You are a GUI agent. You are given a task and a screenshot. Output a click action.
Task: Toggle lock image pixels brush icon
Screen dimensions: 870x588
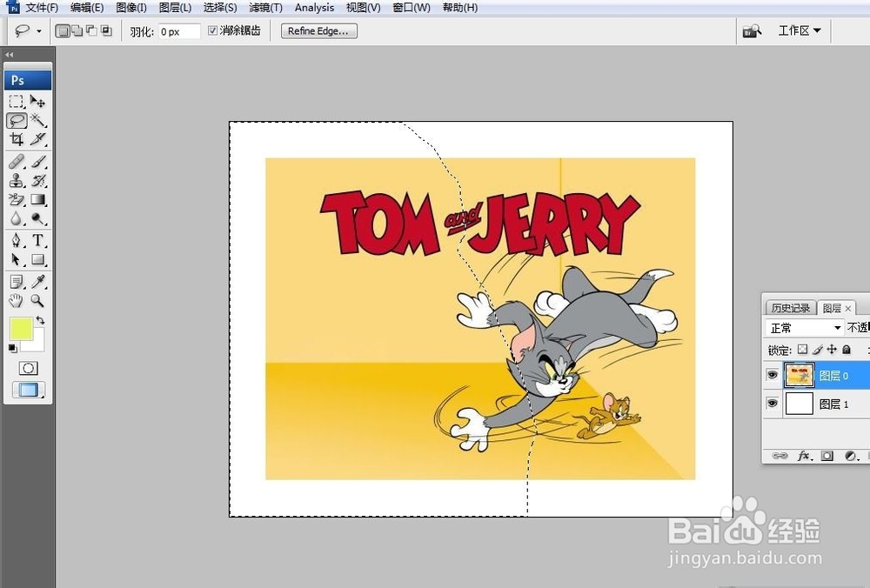click(x=817, y=350)
